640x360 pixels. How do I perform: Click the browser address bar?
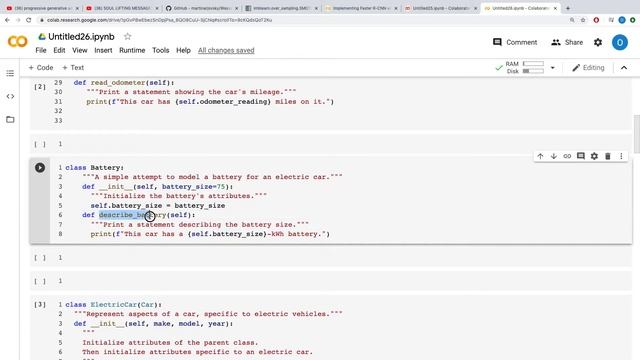(302, 20)
